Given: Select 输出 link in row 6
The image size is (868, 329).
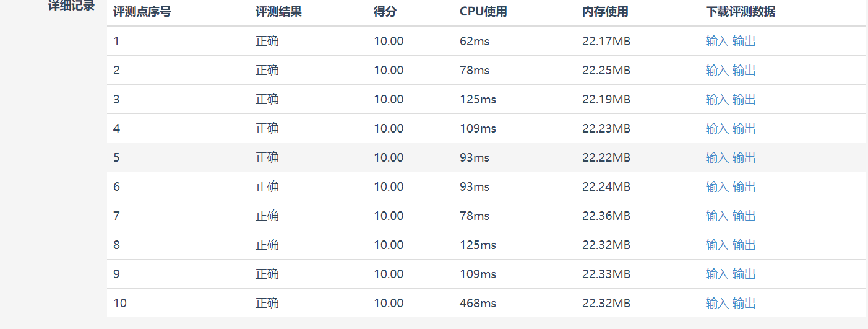Looking at the screenshot, I should (744, 187).
